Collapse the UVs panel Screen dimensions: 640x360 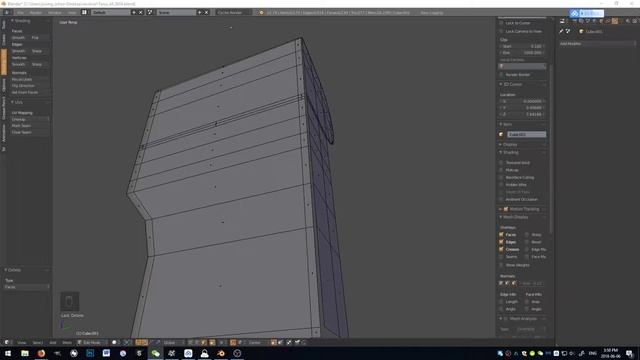(17, 102)
